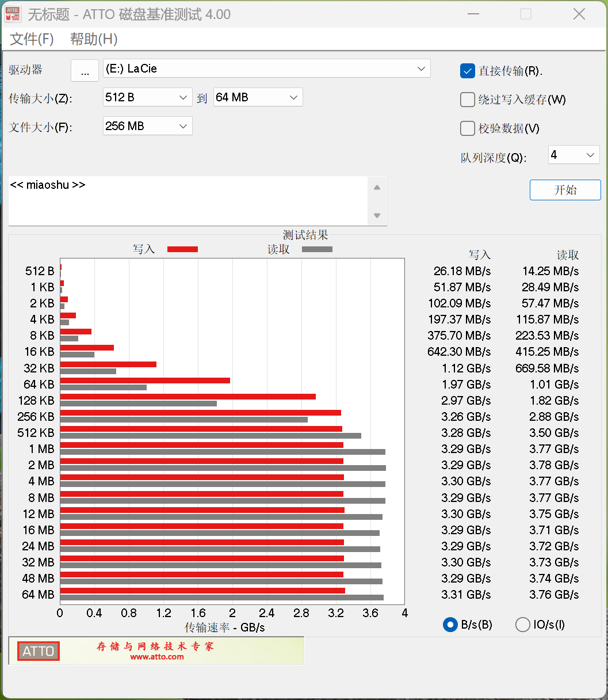This screenshot has height=700, width=608.
Task: Disable the 直接传输(R) checkbox
Action: 467,71
